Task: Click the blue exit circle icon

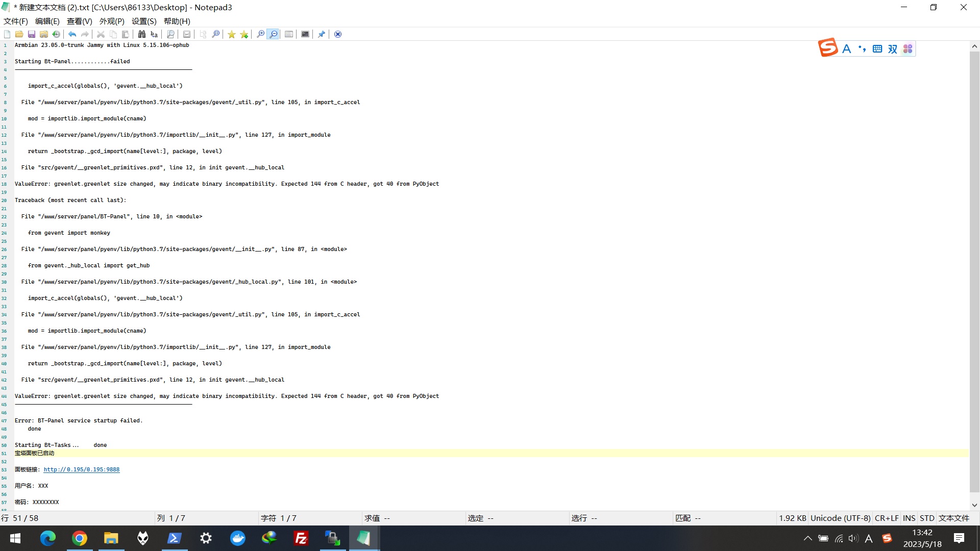Action: click(338, 34)
